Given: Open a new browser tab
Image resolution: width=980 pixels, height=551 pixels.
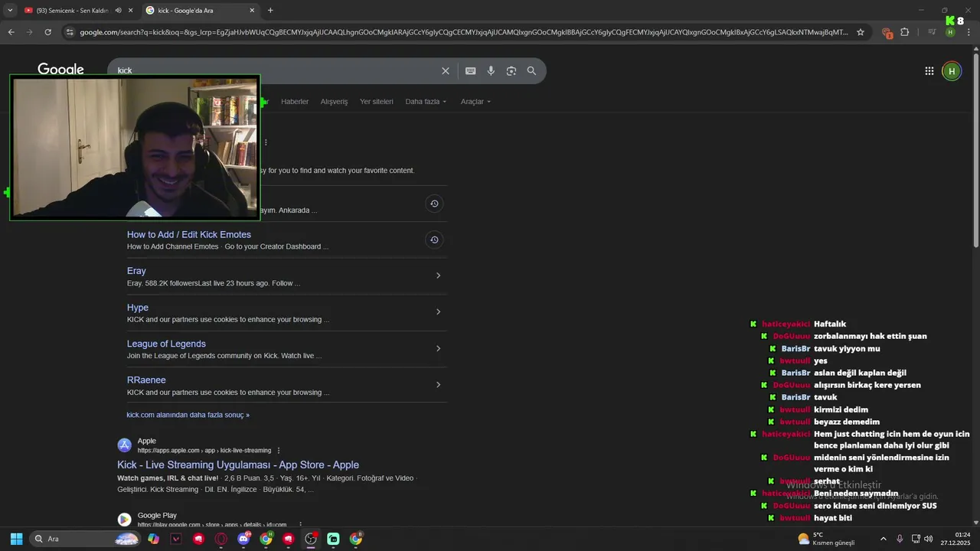Looking at the screenshot, I should tap(270, 11).
